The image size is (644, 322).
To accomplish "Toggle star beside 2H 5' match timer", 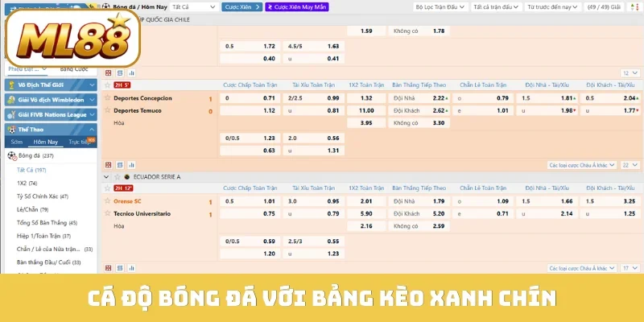I will 108,85.
